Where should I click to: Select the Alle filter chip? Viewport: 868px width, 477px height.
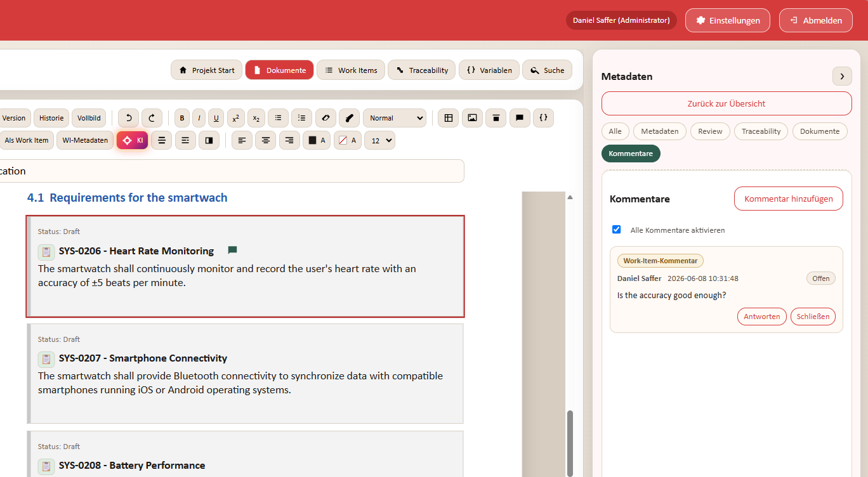[615, 131]
